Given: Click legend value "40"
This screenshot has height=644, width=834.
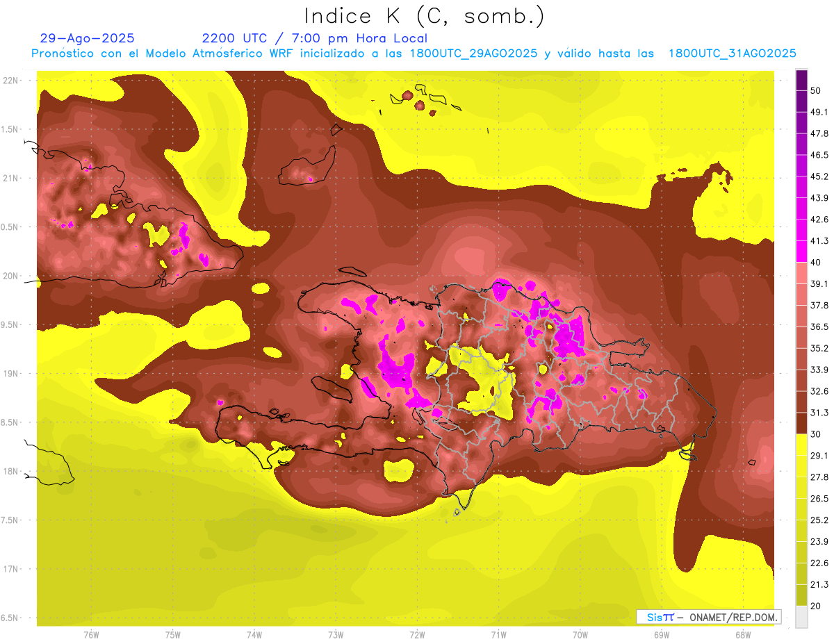Looking at the screenshot, I should [816, 263].
